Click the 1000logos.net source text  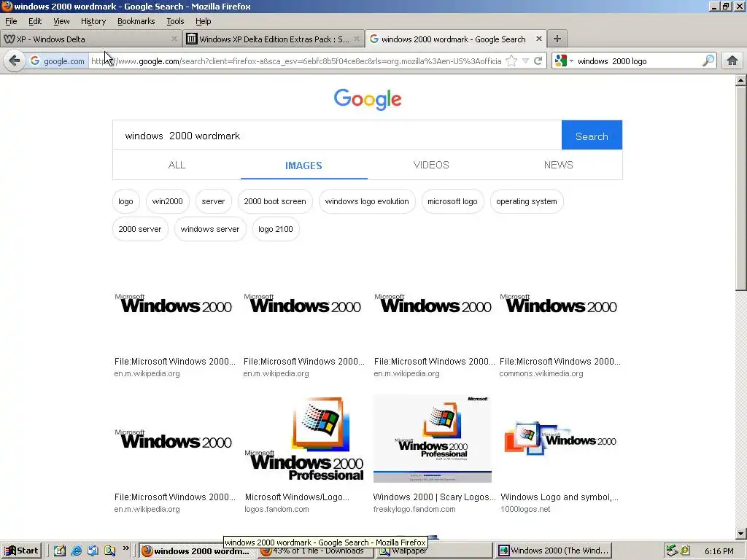point(525,510)
